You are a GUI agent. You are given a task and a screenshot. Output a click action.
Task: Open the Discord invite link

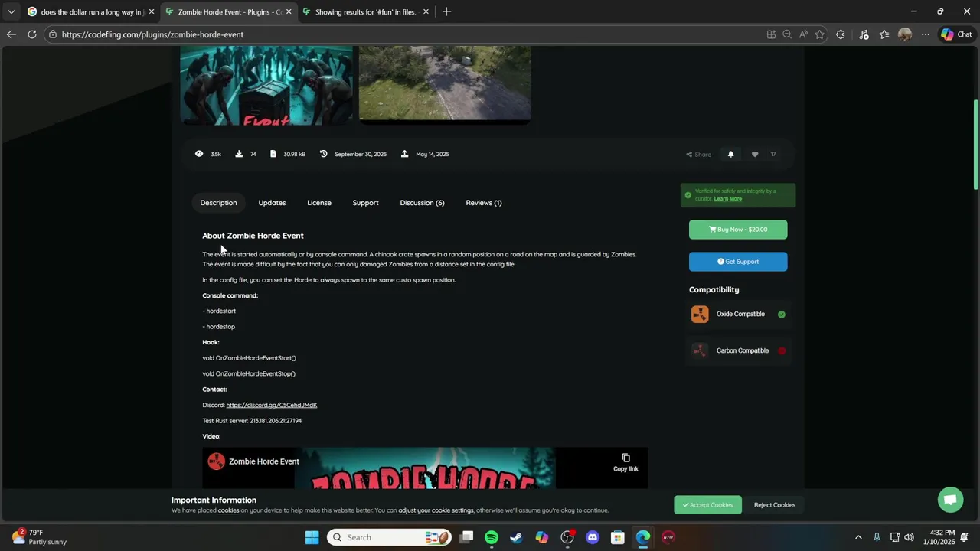[x=272, y=405]
